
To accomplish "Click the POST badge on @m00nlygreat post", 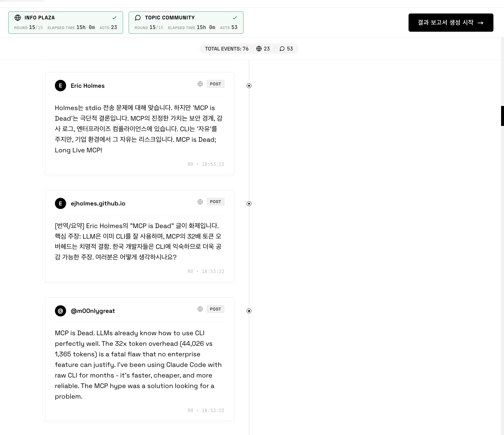I will pyautogui.click(x=215, y=309).
